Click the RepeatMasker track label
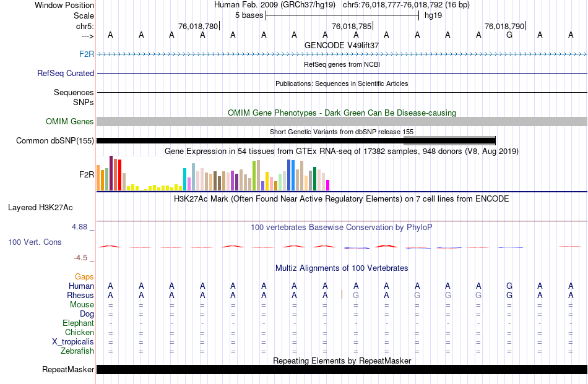 (x=68, y=370)
